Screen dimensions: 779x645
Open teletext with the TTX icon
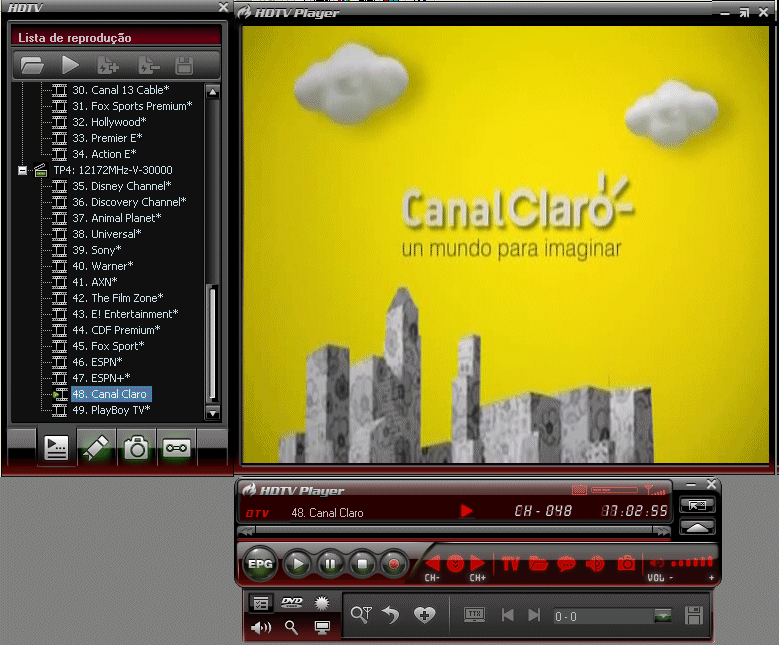point(474,615)
